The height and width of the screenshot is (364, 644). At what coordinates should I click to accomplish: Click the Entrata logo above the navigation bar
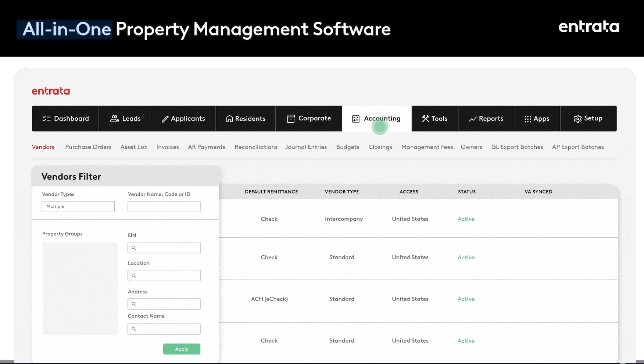(x=51, y=91)
